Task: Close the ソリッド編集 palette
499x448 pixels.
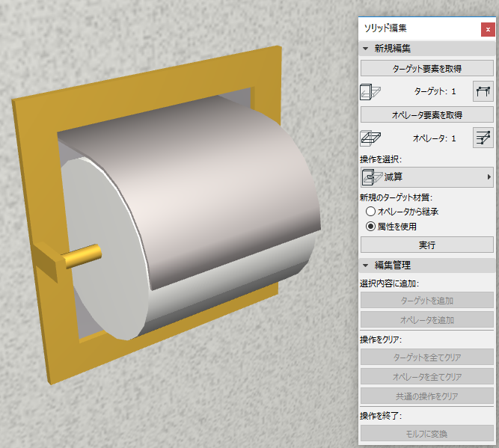Action: [488, 30]
